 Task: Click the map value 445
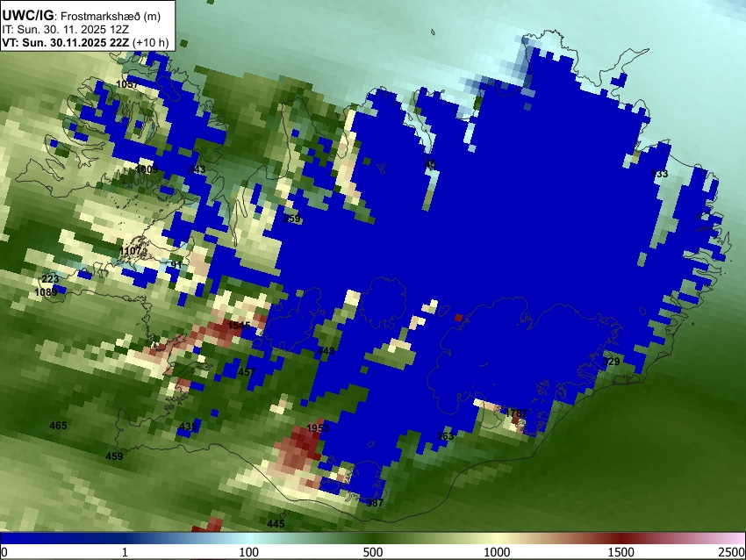276,524
